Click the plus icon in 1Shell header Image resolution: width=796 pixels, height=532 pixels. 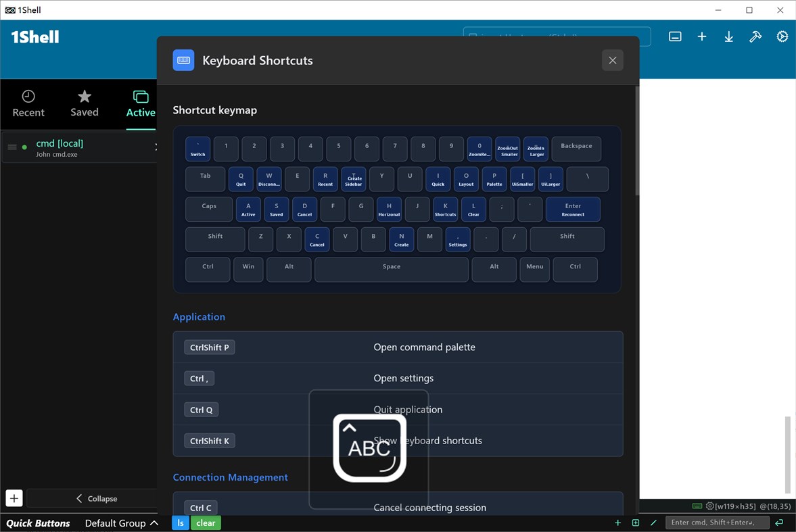[701, 37]
